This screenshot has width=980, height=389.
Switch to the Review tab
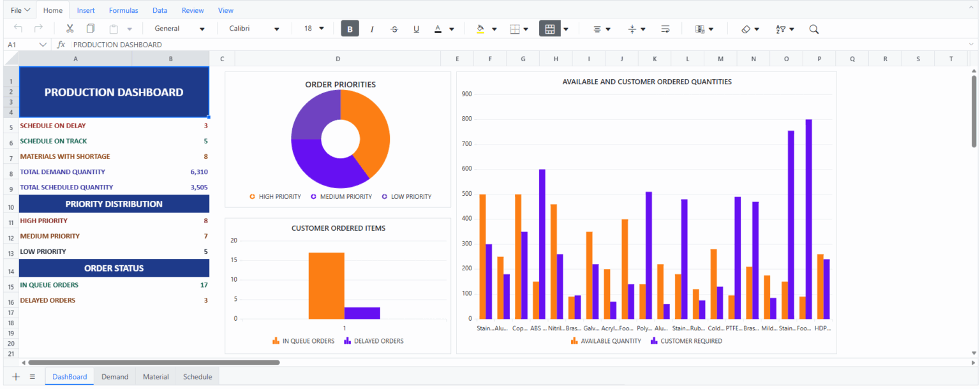pyautogui.click(x=193, y=10)
